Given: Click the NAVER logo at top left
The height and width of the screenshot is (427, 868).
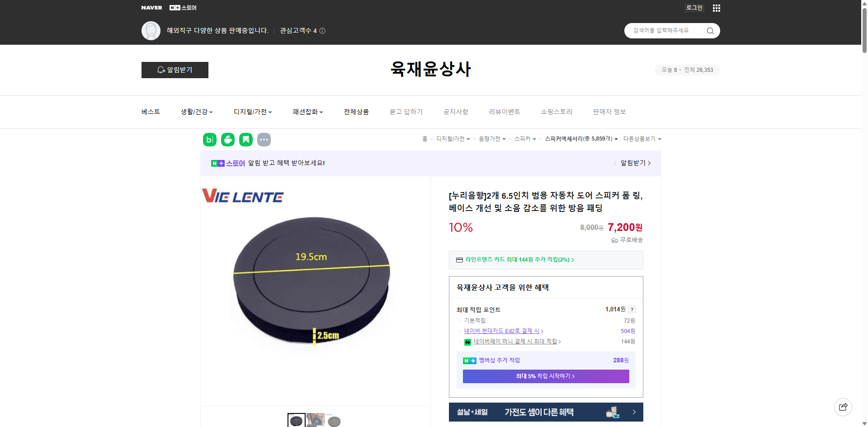Looking at the screenshot, I should tap(152, 7).
